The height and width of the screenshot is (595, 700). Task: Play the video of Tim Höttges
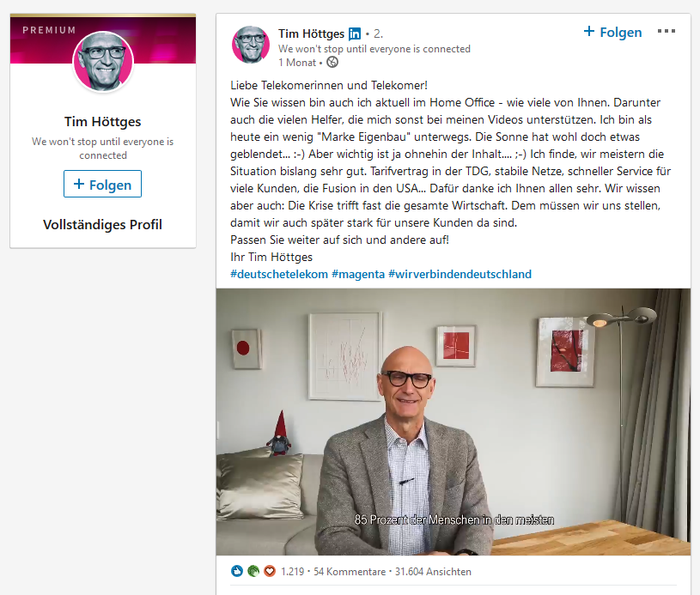point(453,422)
